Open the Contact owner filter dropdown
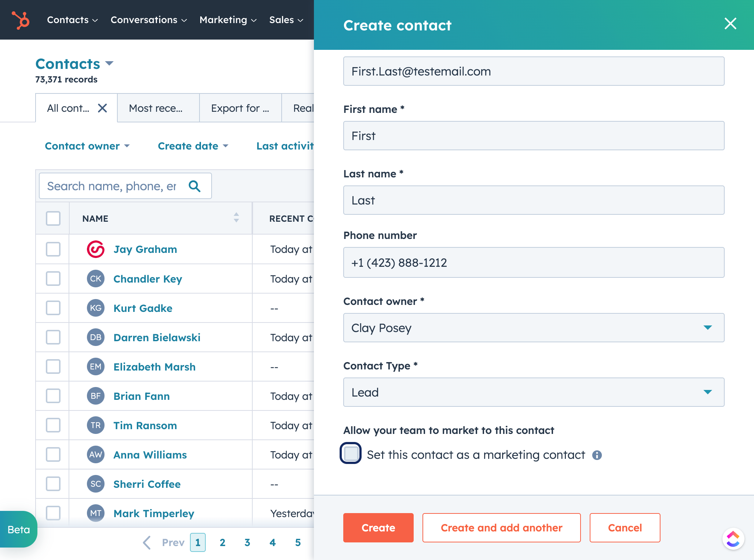754x560 pixels. tap(87, 146)
